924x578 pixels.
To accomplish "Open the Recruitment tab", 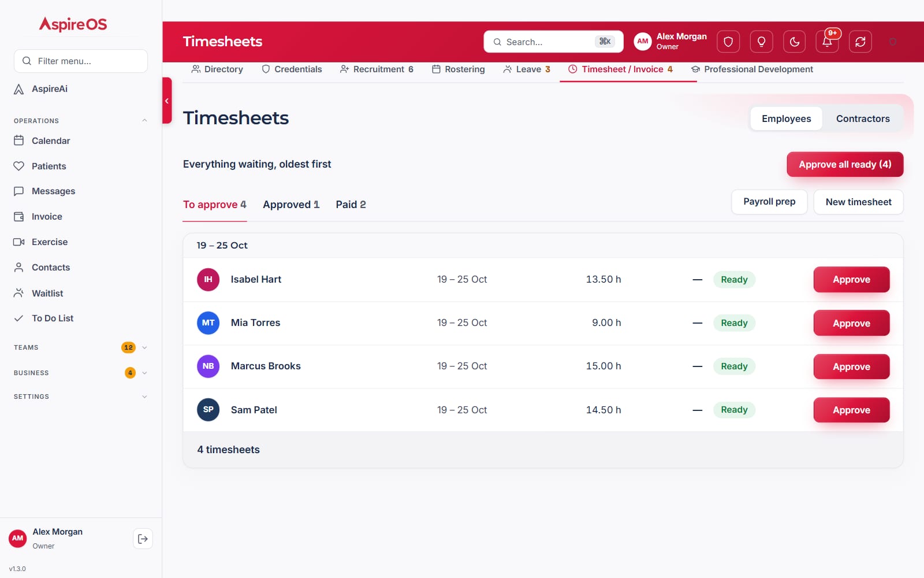I will pyautogui.click(x=377, y=69).
